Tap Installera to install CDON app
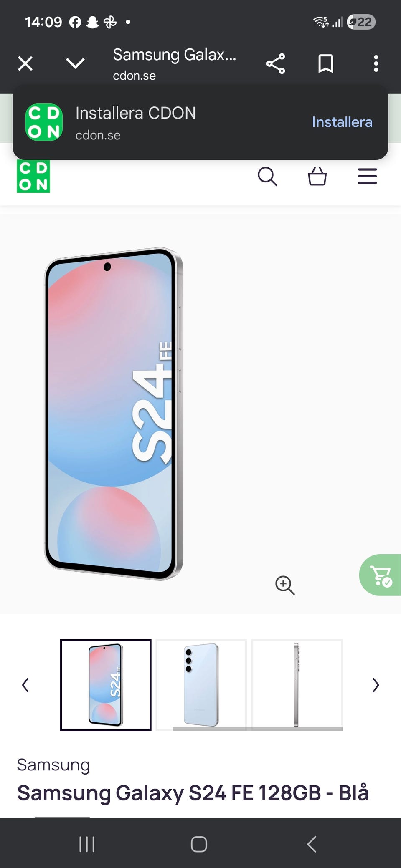 tap(342, 122)
